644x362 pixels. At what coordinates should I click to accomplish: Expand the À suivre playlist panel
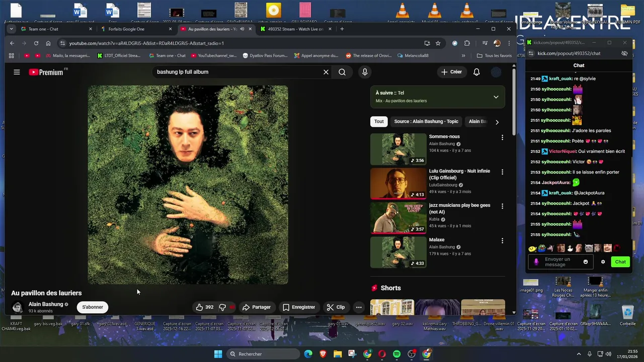point(496,97)
